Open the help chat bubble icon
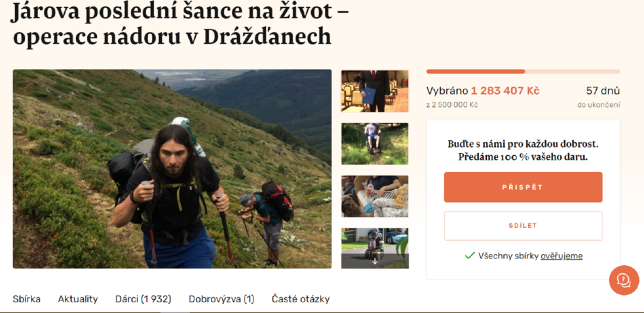This screenshot has width=644, height=313. tap(624, 280)
